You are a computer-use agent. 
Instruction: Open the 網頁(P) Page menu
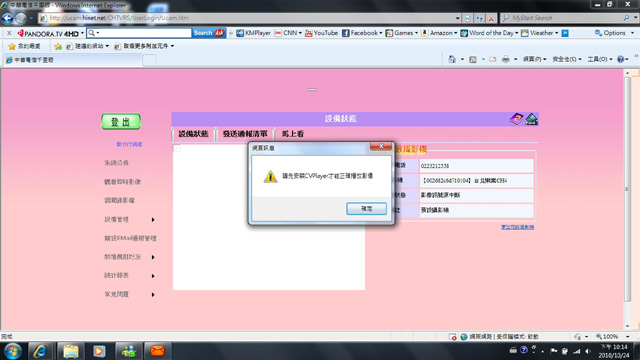(x=534, y=60)
